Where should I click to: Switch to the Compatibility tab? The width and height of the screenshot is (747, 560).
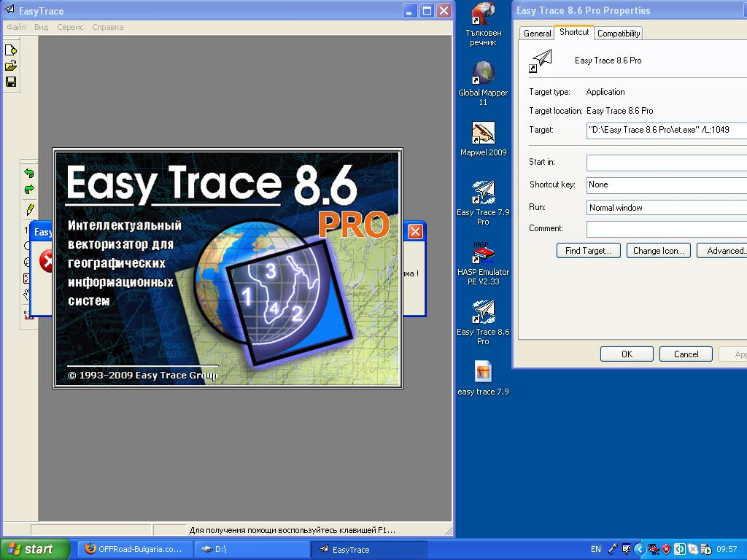click(619, 34)
